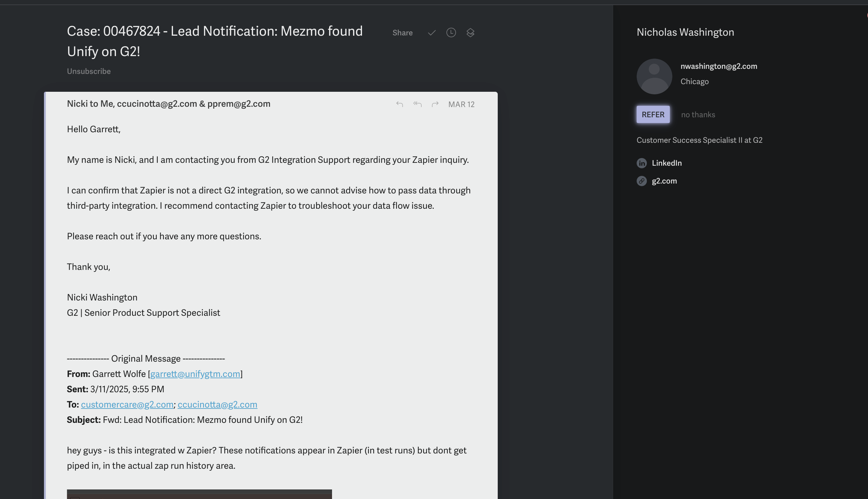
Task: Click the 'Original Message' divider text
Action: 146,358
